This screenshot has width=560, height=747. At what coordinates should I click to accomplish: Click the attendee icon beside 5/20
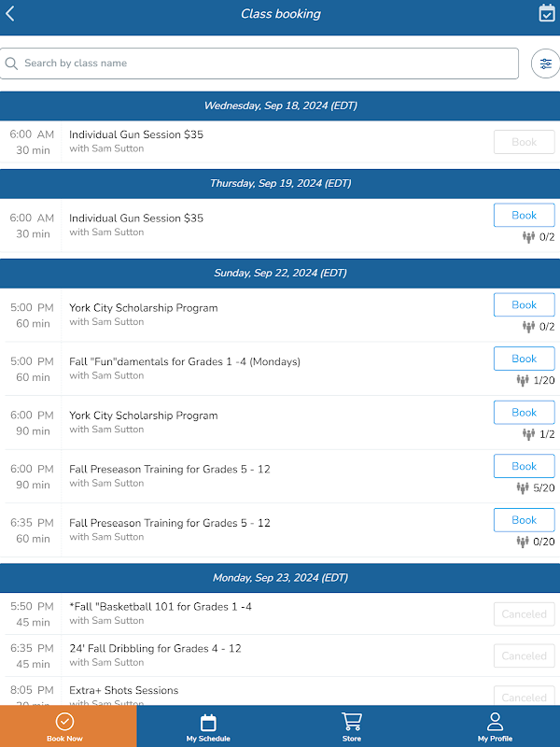[523, 487]
